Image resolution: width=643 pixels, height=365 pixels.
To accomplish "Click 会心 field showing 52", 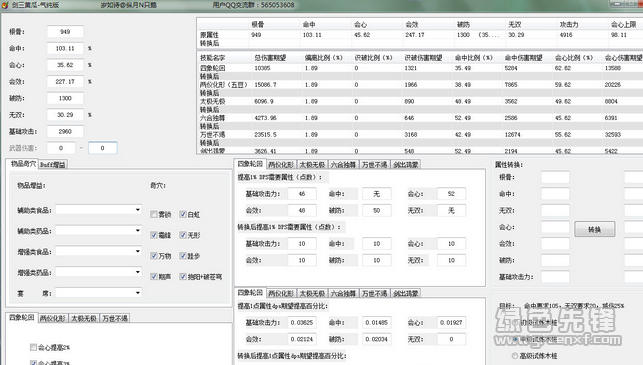I will (451, 194).
